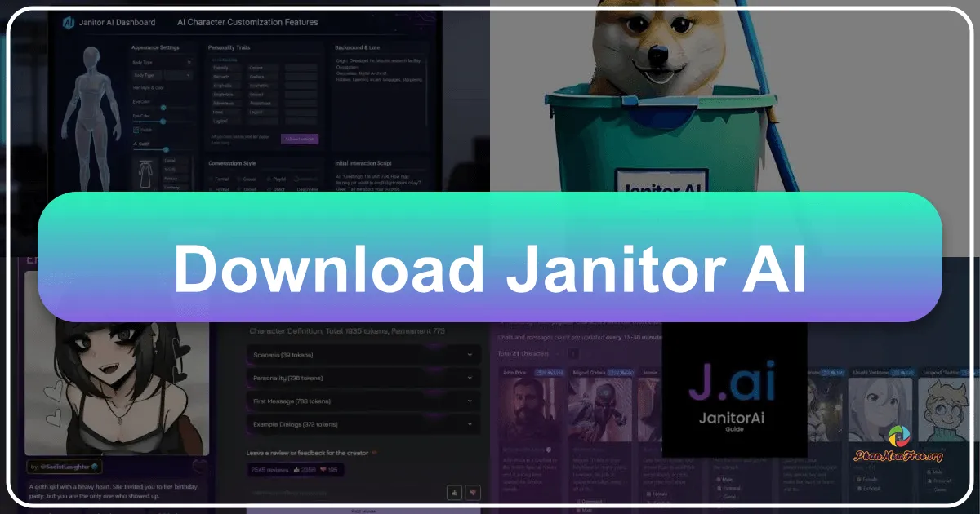This screenshot has height=514, width=980.
Task: Expand the Scenario (39 tokens) section
Action: 361,355
